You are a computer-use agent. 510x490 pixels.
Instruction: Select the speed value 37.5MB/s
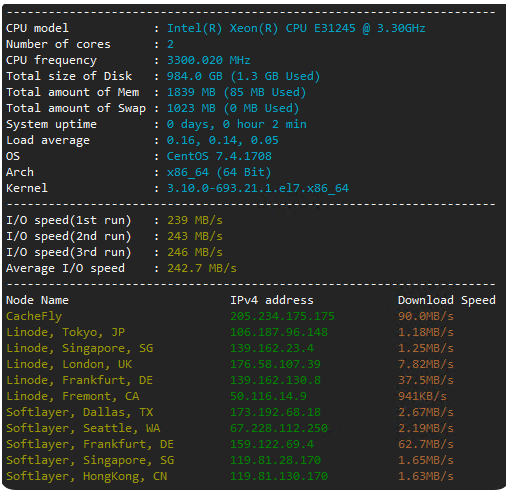pos(426,380)
